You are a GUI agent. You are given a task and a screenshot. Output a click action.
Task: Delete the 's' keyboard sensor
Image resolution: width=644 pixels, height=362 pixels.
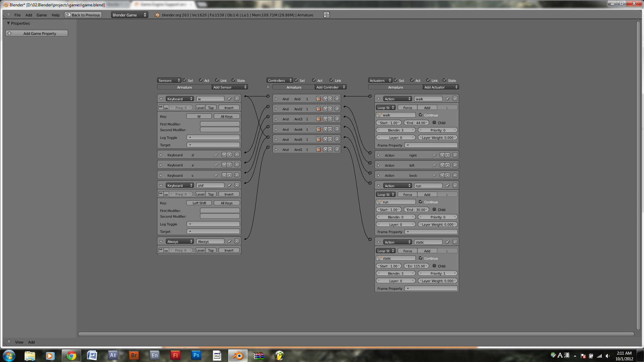[x=237, y=175]
